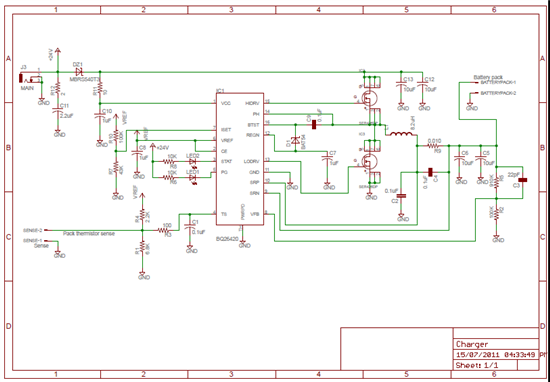This screenshot has height=382, width=550.
Task: Click the lower MOSFET driven by LODRV
Action: [x=370, y=162]
